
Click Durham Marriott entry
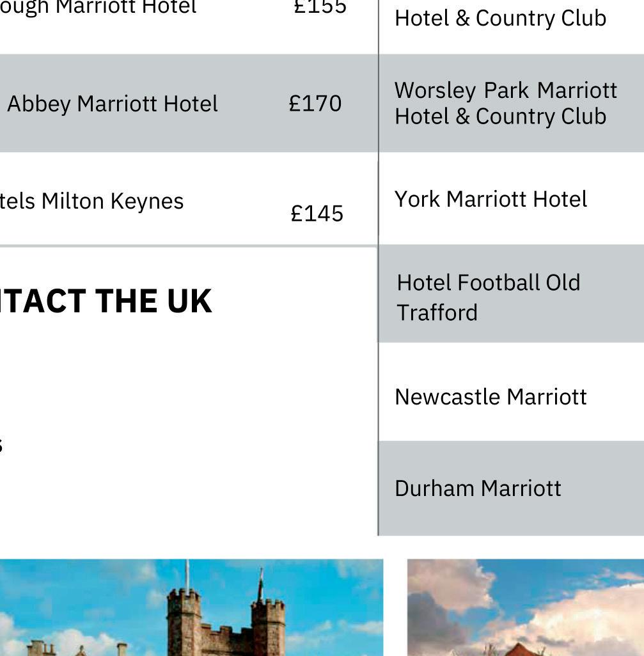coord(478,488)
